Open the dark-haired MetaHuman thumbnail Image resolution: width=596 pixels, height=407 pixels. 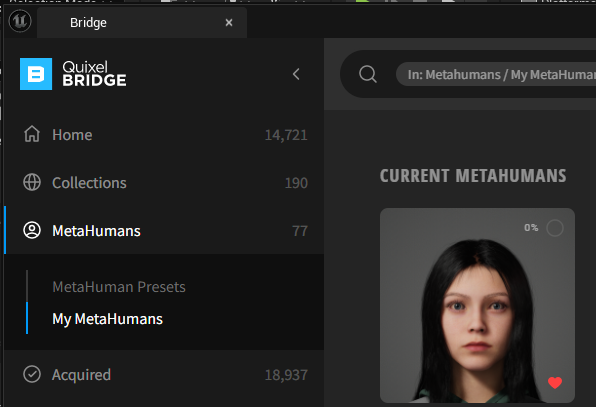click(477, 305)
